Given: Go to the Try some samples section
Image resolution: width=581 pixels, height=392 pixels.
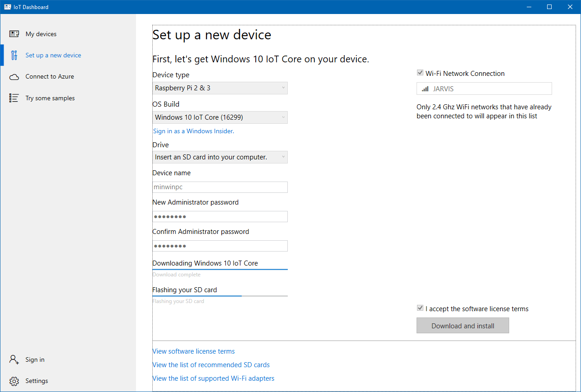Looking at the screenshot, I should 50,98.
